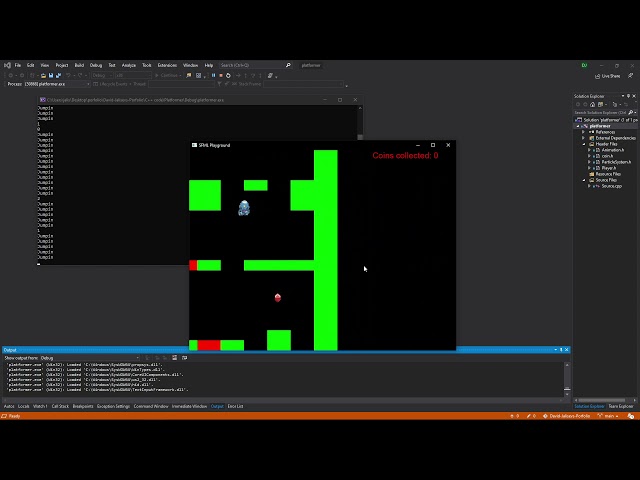Open the Analyze menu
This screenshot has height=480, width=640.
pos(129,65)
